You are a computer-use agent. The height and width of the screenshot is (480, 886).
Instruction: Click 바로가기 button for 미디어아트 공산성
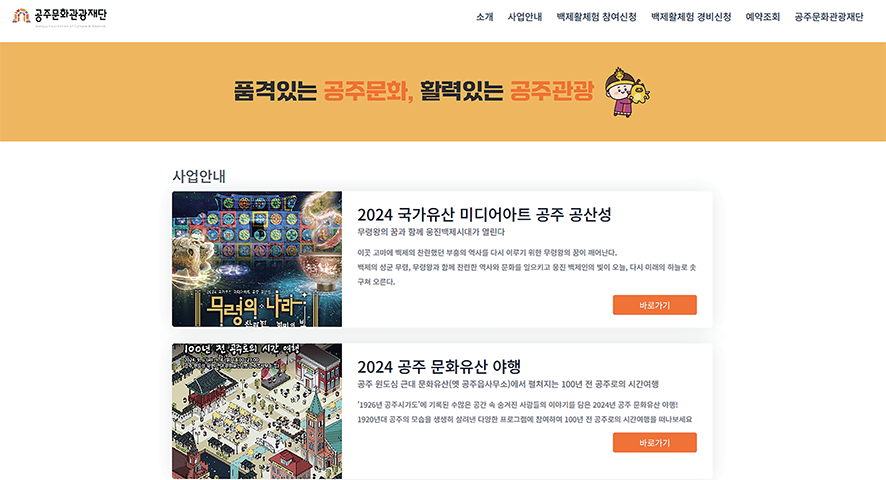654,305
